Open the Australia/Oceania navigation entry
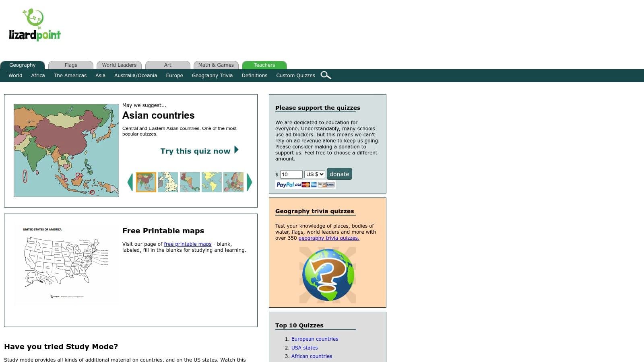The height and width of the screenshot is (362, 644). click(x=136, y=75)
